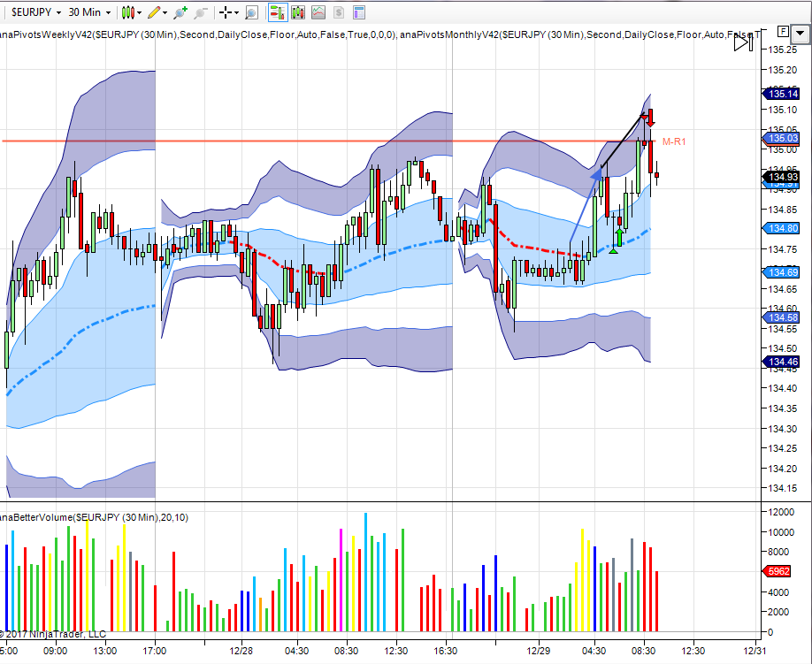812x664 pixels.
Task: Click the 12/28 date axis label
Action: tap(241, 651)
